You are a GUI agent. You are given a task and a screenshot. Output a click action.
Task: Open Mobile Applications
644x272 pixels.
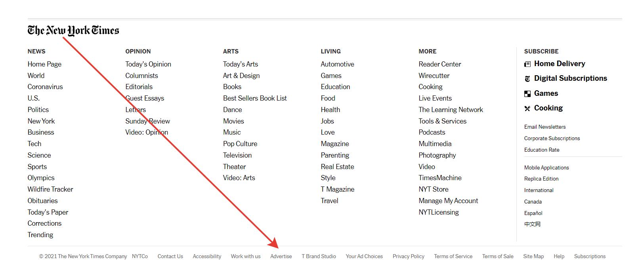click(x=547, y=167)
